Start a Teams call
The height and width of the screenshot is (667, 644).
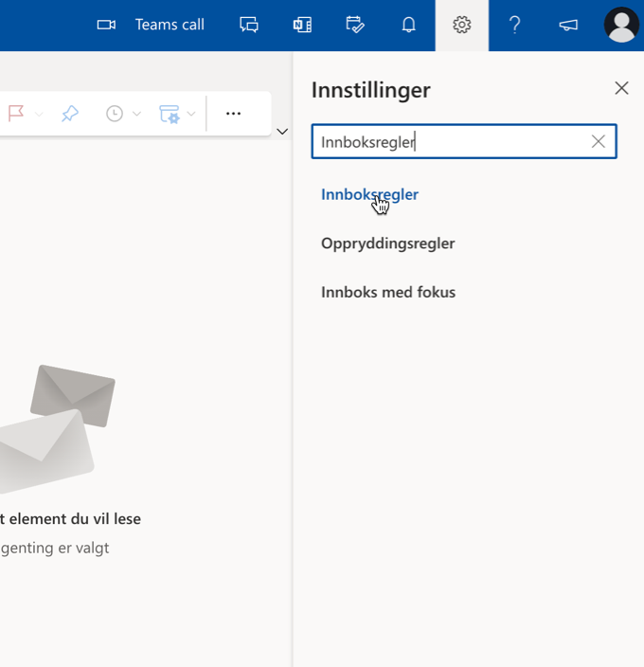151,26
